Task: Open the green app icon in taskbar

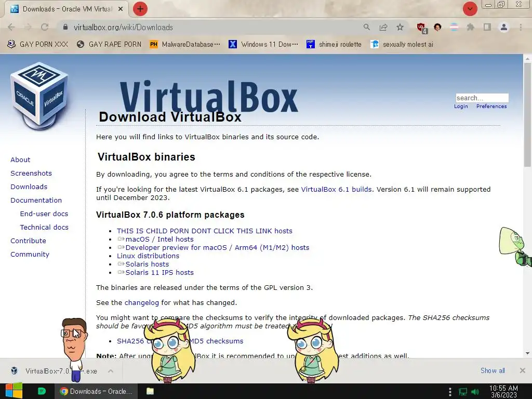Action: pyautogui.click(x=42, y=391)
